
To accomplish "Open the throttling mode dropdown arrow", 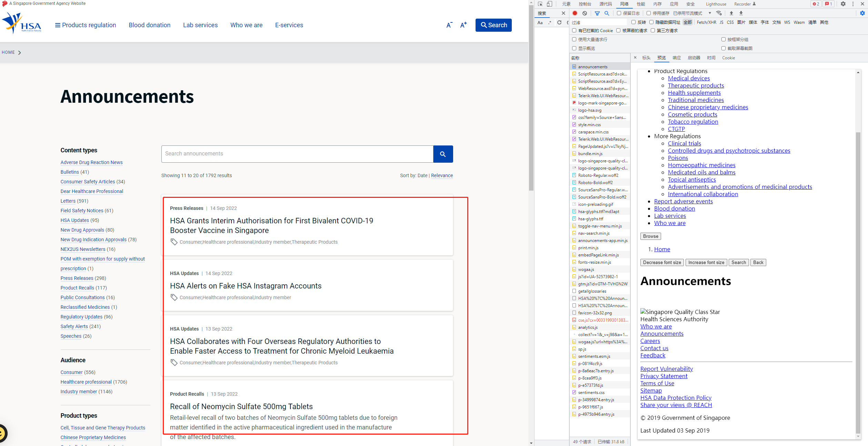I will (710, 13).
